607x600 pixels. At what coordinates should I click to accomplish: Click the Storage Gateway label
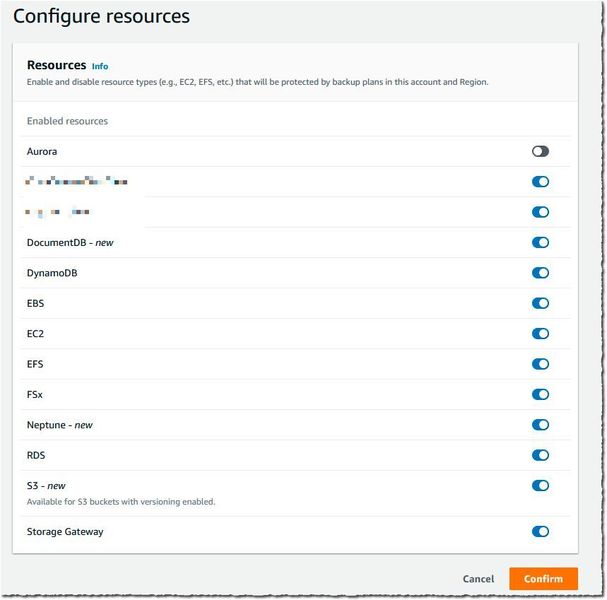[65, 532]
